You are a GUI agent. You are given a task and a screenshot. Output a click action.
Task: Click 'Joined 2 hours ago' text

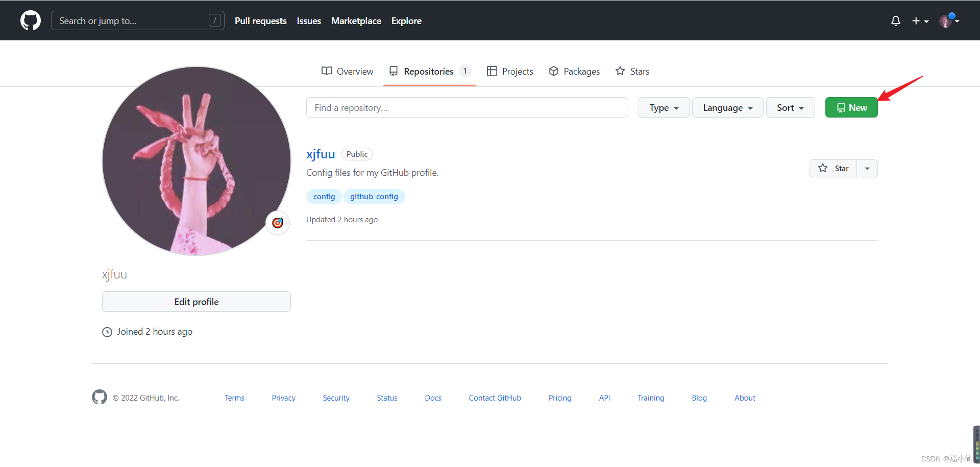coord(155,332)
